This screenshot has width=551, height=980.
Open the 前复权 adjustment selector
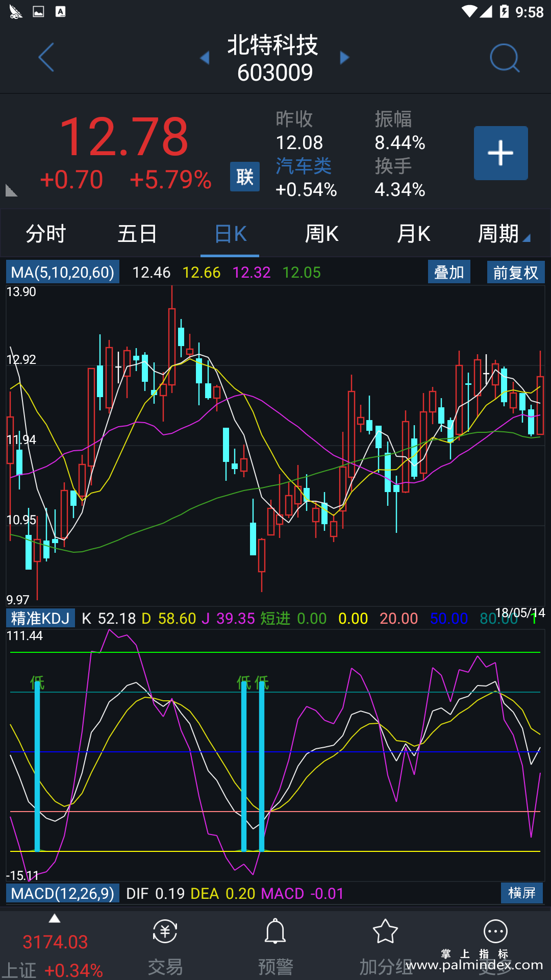point(516,272)
